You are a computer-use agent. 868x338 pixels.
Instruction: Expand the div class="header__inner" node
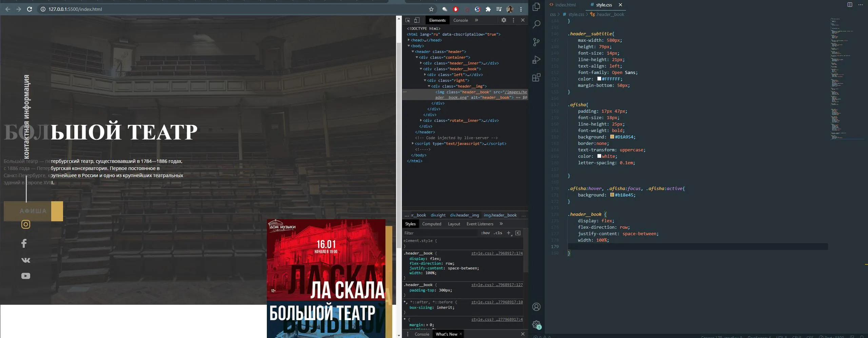tap(421, 63)
